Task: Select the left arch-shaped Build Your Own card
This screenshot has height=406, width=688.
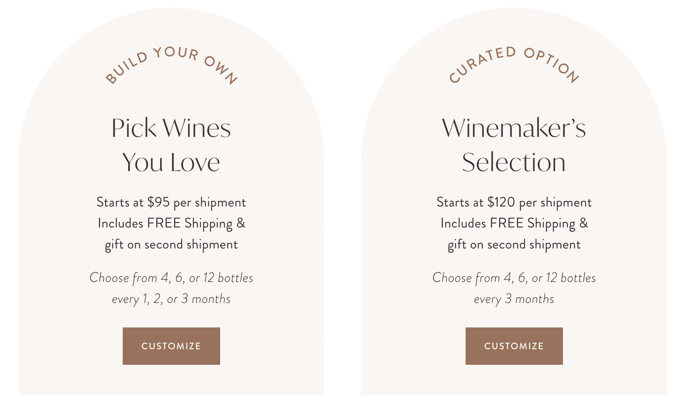Action: coord(171,201)
